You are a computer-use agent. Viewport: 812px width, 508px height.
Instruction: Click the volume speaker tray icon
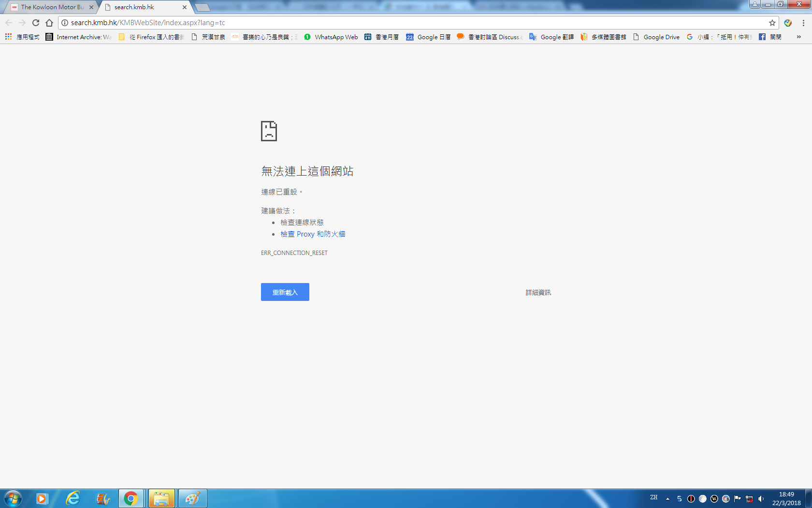click(761, 499)
